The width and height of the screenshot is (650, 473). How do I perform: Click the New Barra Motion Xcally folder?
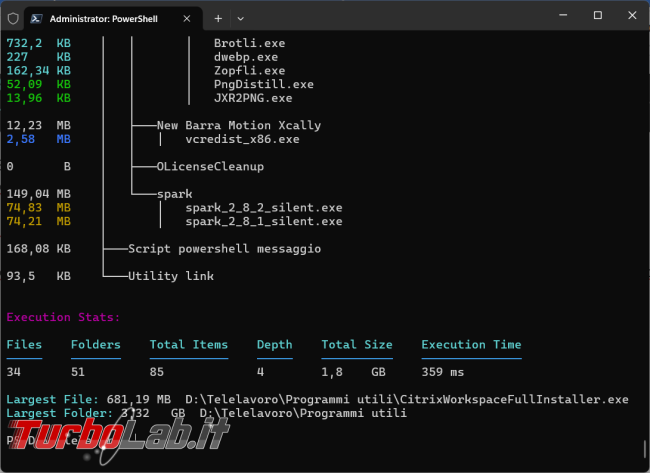click(x=239, y=125)
